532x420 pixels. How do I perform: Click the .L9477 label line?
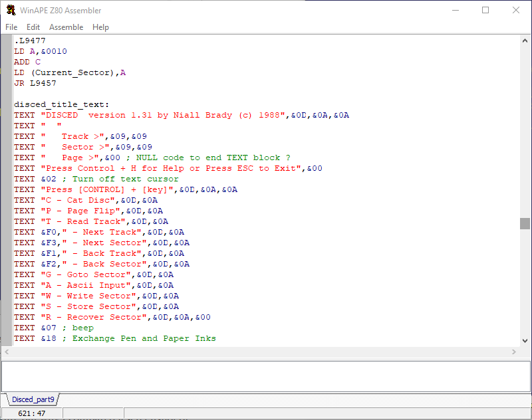tap(30, 41)
